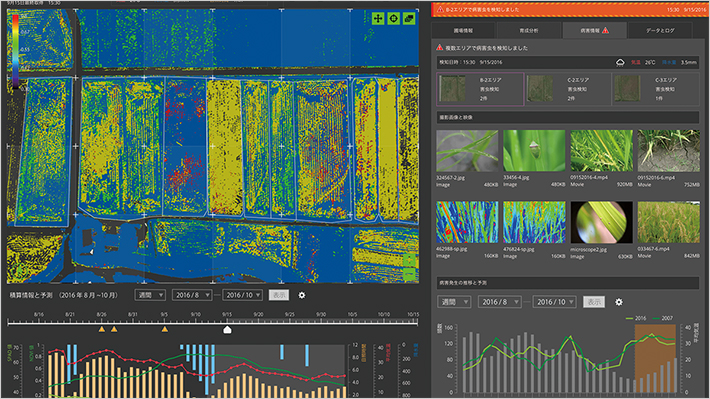Select the B-2エリア pest detection card

tap(480, 89)
